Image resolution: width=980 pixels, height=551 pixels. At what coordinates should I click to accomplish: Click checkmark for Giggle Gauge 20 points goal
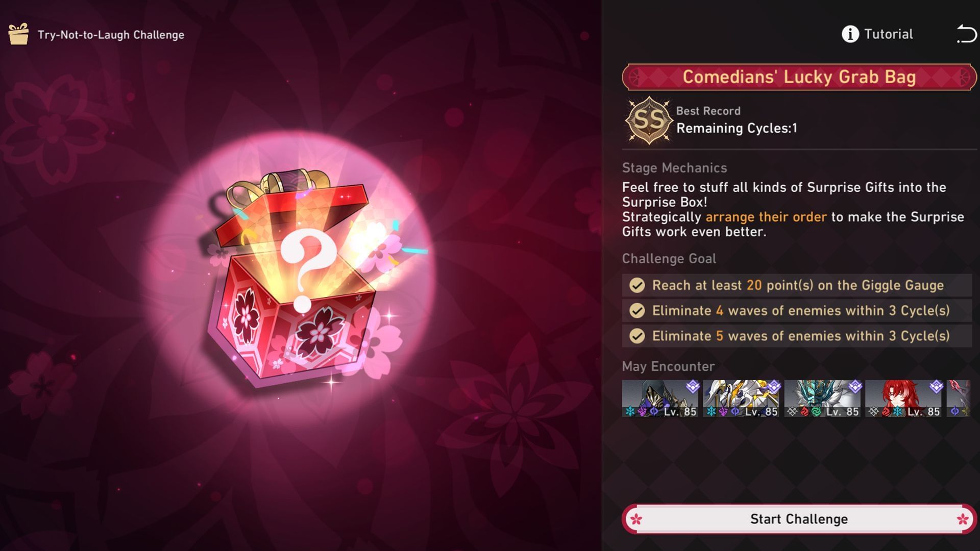tap(637, 285)
